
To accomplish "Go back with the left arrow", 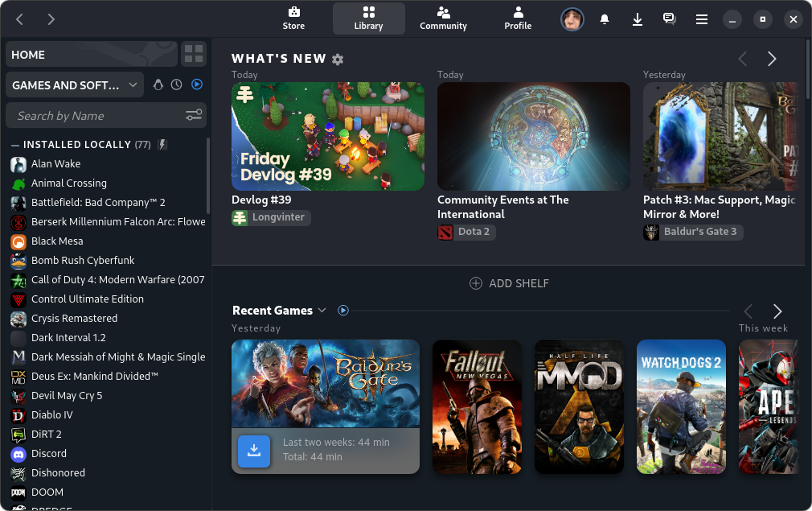I will (x=19, y=19).
